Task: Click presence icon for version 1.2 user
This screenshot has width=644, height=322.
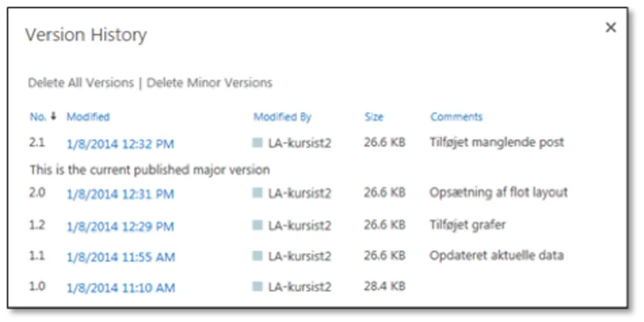Action: tap(257, 224)
